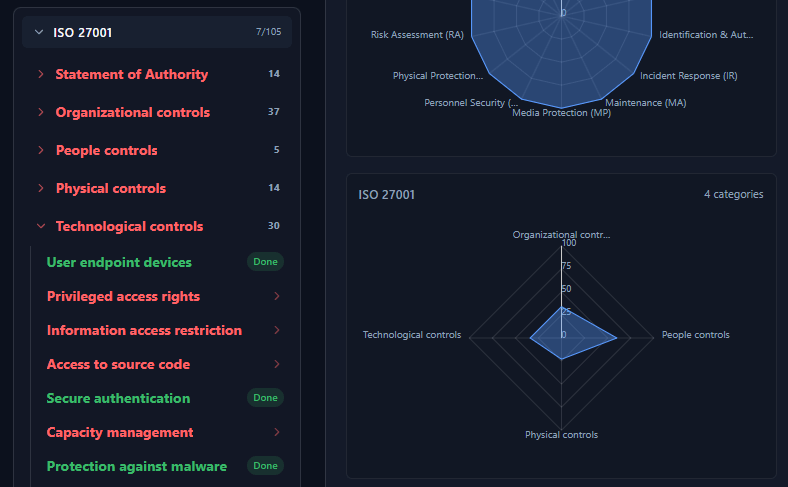Open the Organizational controls section
Viewport: 788px width, 487px height.
133,112
